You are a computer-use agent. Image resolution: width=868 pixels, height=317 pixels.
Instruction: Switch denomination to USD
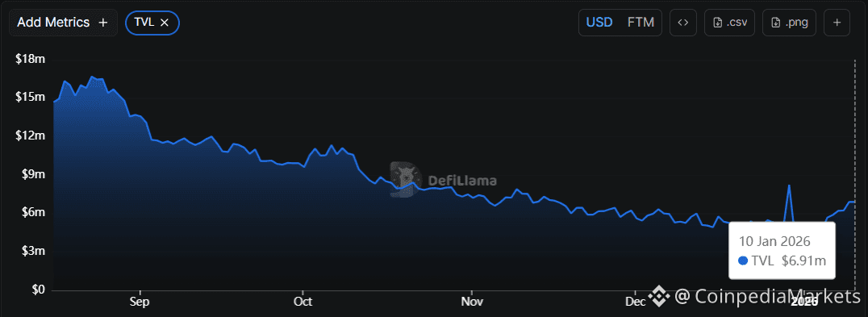click(x=599, y=23)
